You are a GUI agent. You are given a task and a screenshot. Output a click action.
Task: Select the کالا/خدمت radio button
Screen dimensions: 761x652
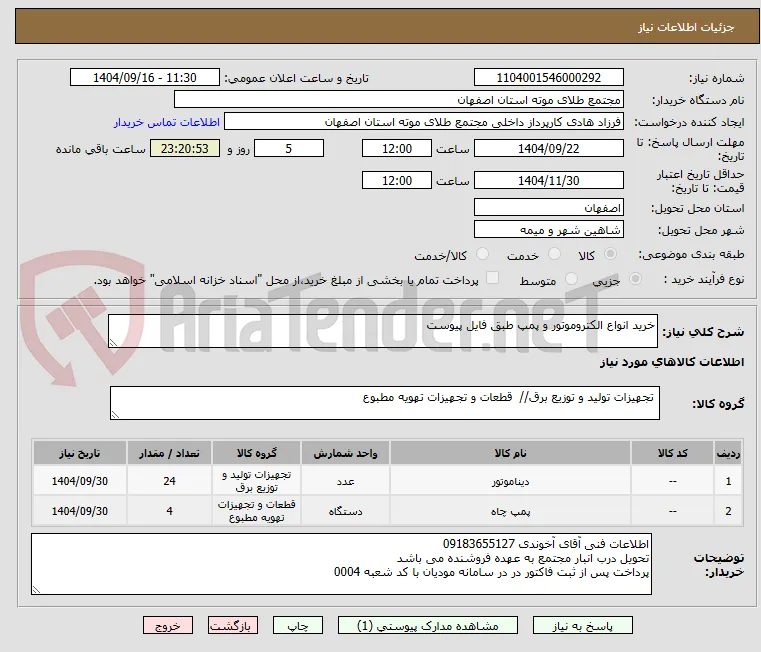[482, 254]
